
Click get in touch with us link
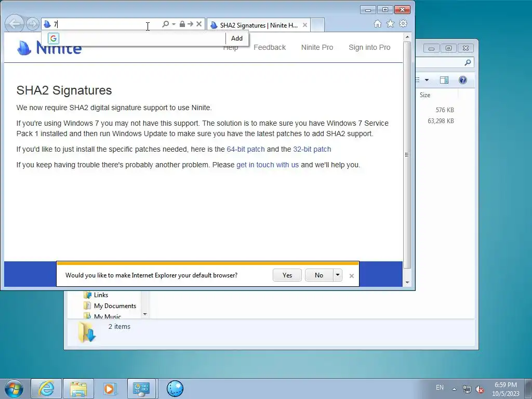268,165
